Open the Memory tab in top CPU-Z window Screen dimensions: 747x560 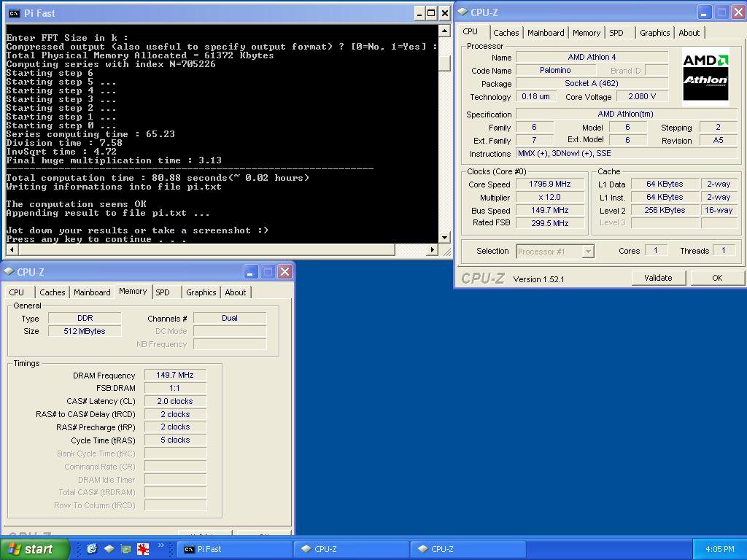tap(587, 33)
